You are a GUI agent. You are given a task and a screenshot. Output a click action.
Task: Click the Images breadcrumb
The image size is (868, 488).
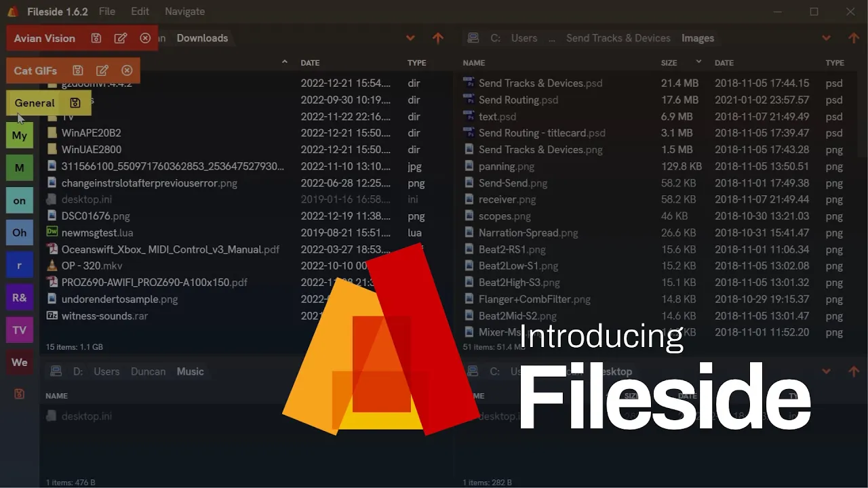click(x=698, y=39)
